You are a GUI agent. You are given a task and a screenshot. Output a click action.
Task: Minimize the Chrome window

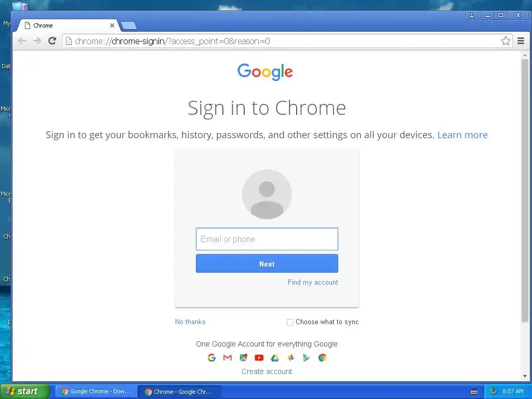coord(487,15)
